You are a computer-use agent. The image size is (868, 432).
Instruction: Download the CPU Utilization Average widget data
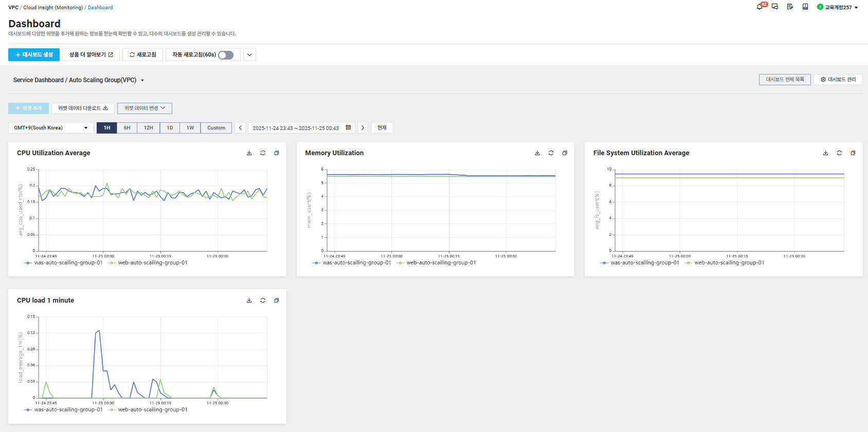(249, 153)
